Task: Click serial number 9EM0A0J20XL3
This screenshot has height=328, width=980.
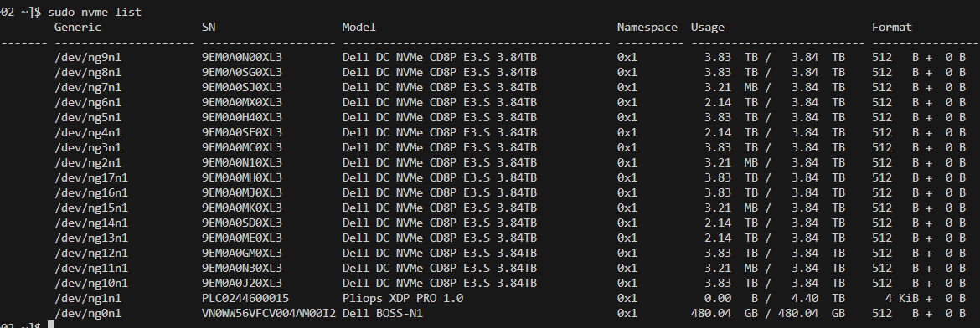Action: click(242, 283)
